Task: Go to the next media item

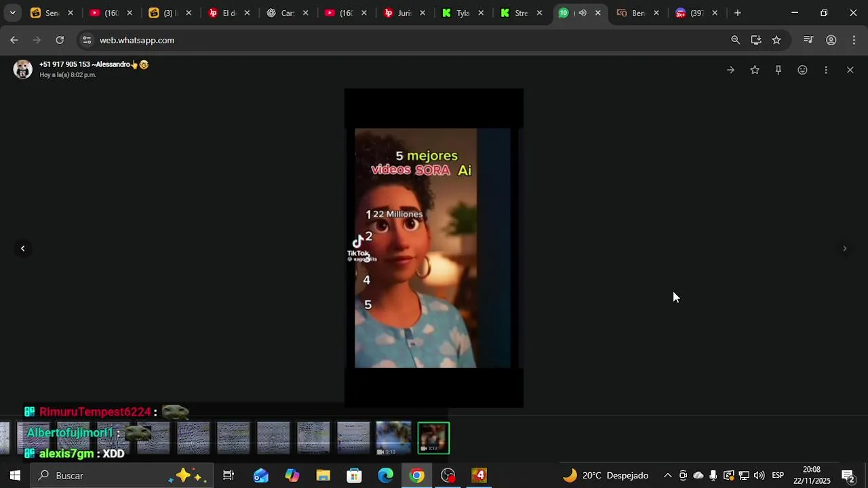Action: pos(844,249)
